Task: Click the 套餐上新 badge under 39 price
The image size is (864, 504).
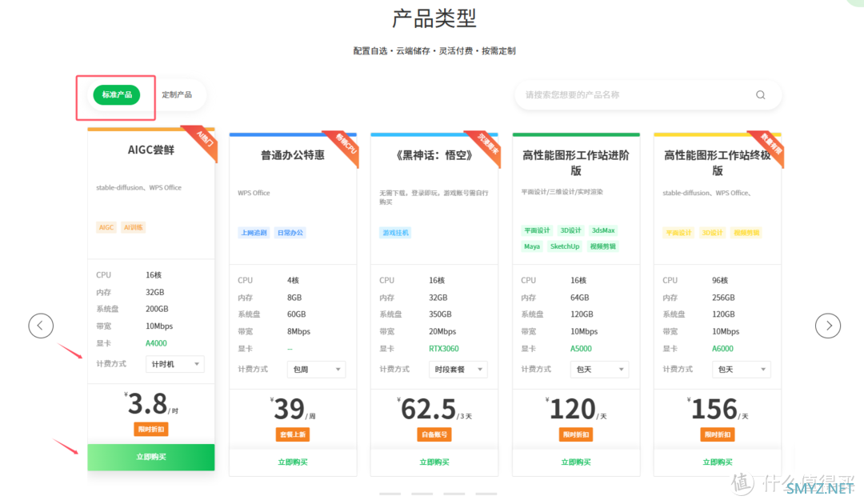Action: (293, 434)
